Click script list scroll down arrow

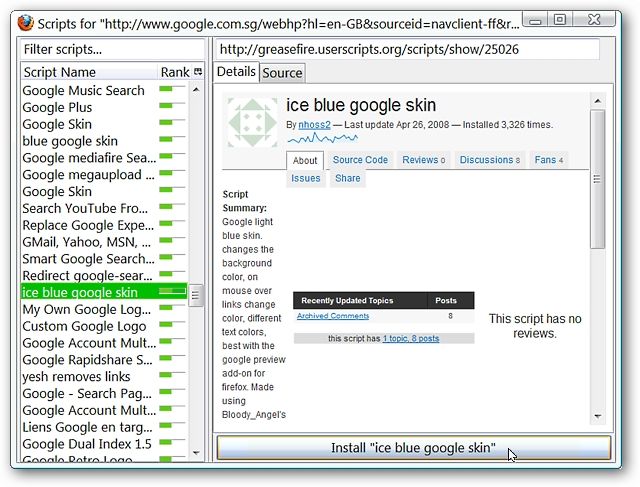196,453
